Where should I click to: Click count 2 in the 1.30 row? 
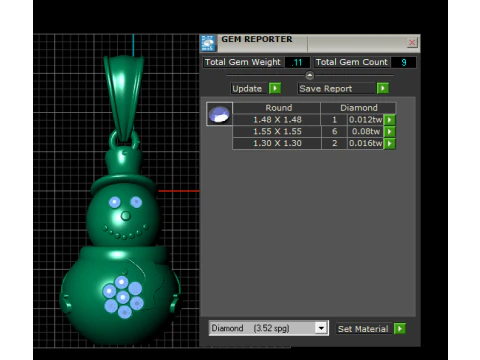click(x=334, y=143)
